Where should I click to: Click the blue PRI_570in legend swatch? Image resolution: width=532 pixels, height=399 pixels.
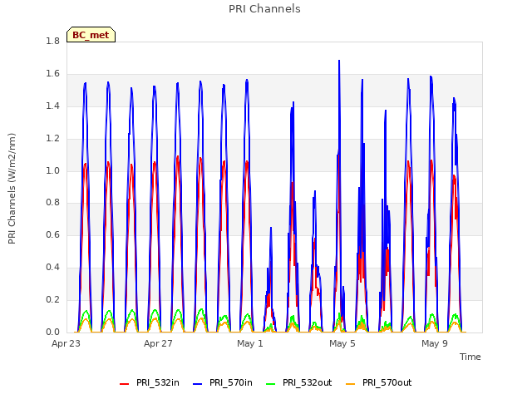point(198,384)
